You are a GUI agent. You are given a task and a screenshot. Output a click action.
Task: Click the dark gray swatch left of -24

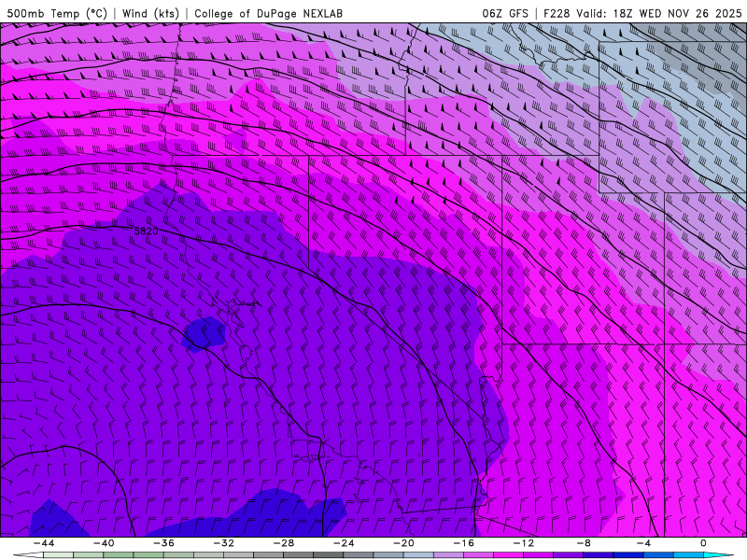point(329,554)
